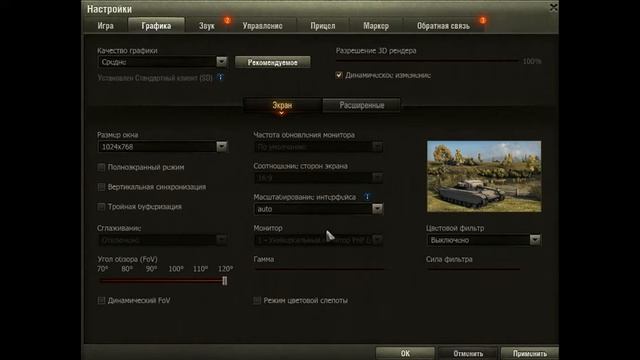
Task: Click the Сила фильтра slider track
Action: pos(474,269)
